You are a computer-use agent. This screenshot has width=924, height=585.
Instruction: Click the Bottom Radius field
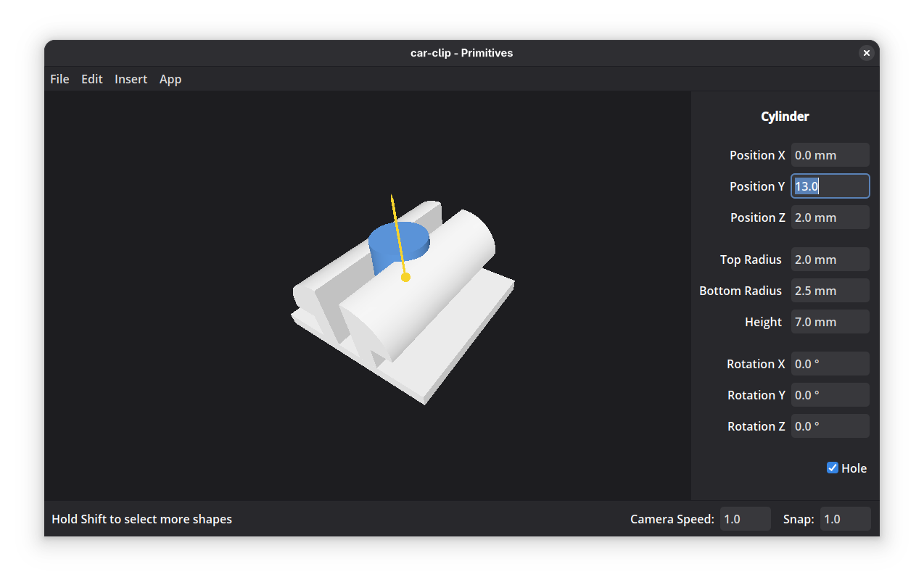(x=830, y=291)
